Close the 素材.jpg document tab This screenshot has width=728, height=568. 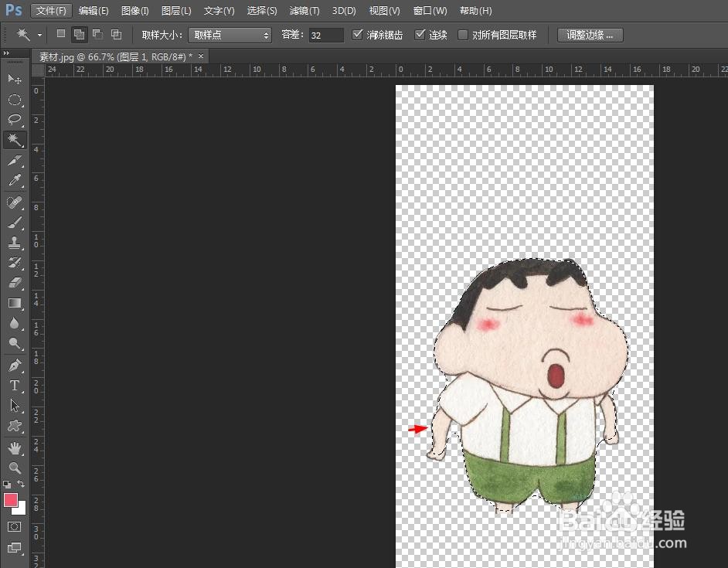[201, 56]
